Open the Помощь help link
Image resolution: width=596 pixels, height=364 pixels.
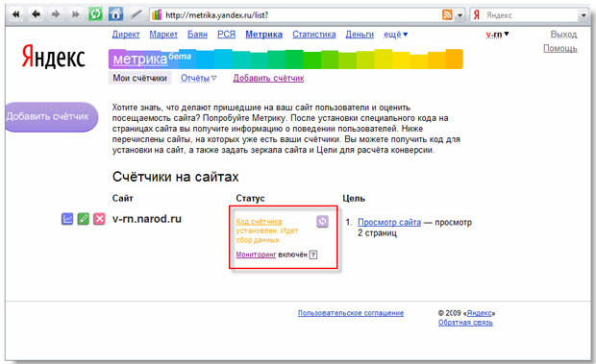[x=559, y=48]
